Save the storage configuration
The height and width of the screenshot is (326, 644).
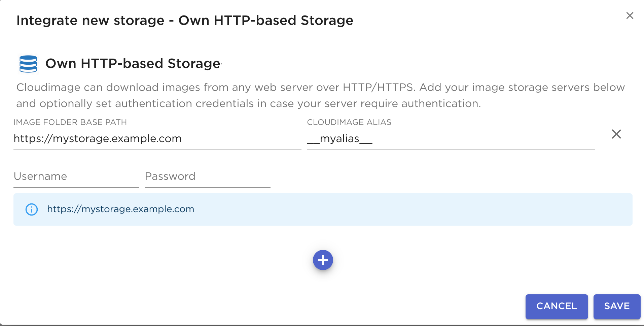pyautogui.click(x=616, y=306)
